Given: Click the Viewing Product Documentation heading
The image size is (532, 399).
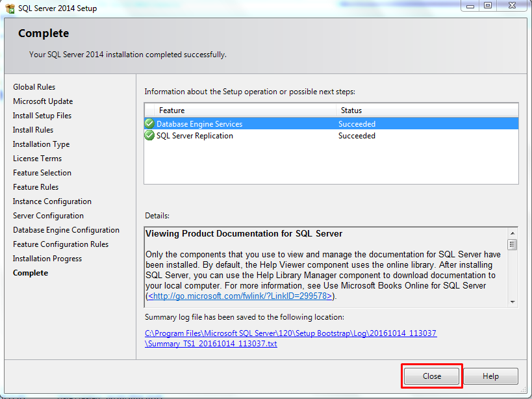Looking at the screenshot, I should coord(244,233).
